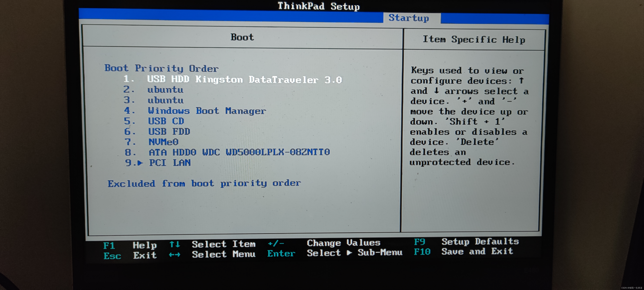Expand the PCI LAN arrow
Image resolution: width=644 pixels, height=290 pixels.
pyautogui.click(x=140, y=163)
